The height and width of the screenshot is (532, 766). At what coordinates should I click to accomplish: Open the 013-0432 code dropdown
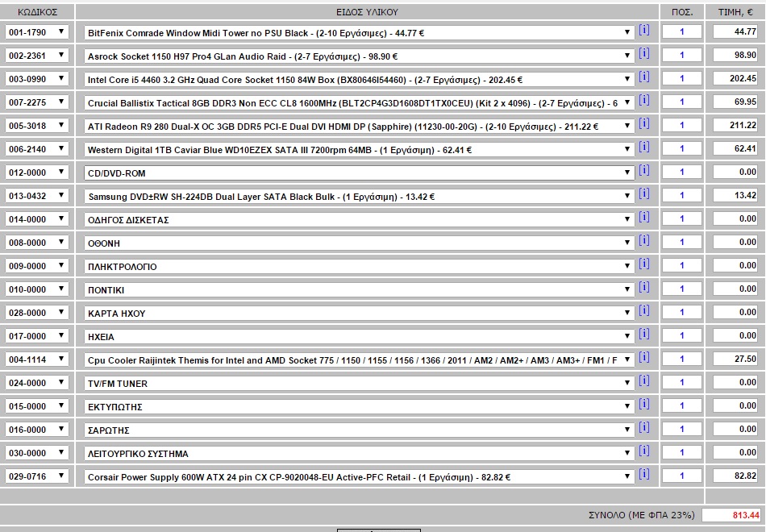click(x=37, y=196)
